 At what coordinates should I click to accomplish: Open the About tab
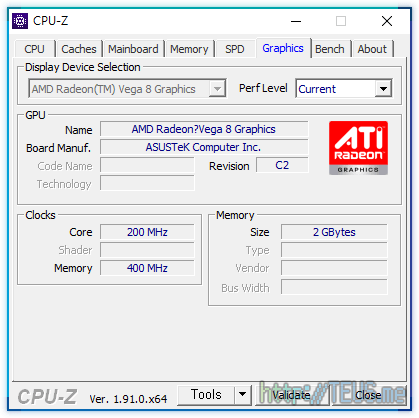click(x=372, y=49)
